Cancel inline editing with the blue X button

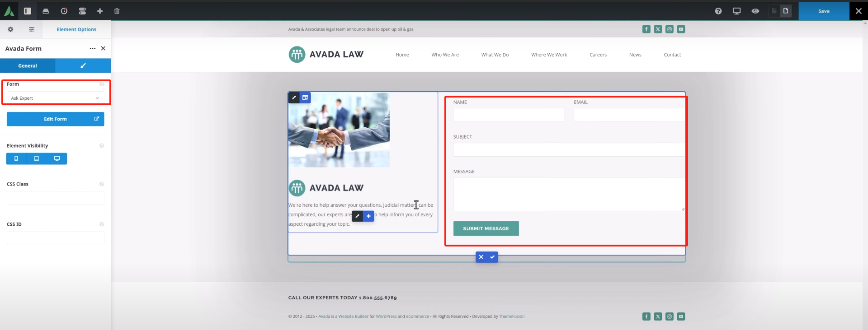(x=481, y=257)
